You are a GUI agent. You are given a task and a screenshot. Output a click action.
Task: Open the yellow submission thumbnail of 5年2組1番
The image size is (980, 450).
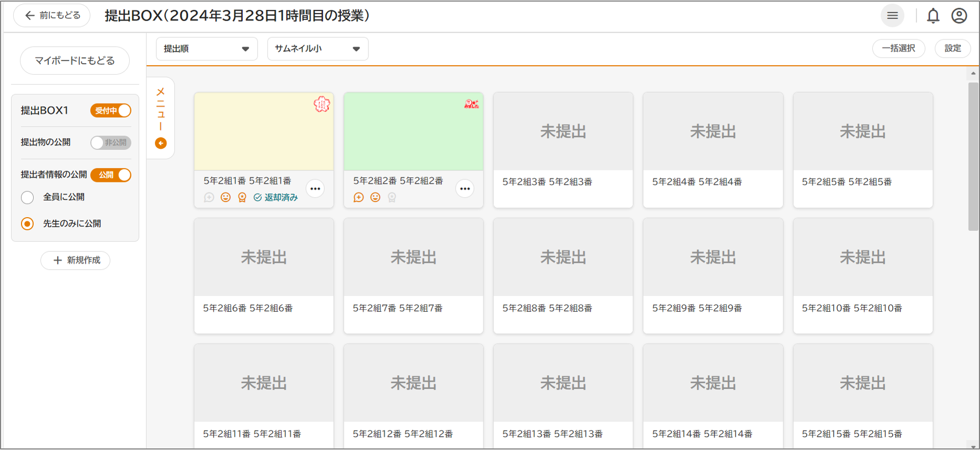(264, 131)
